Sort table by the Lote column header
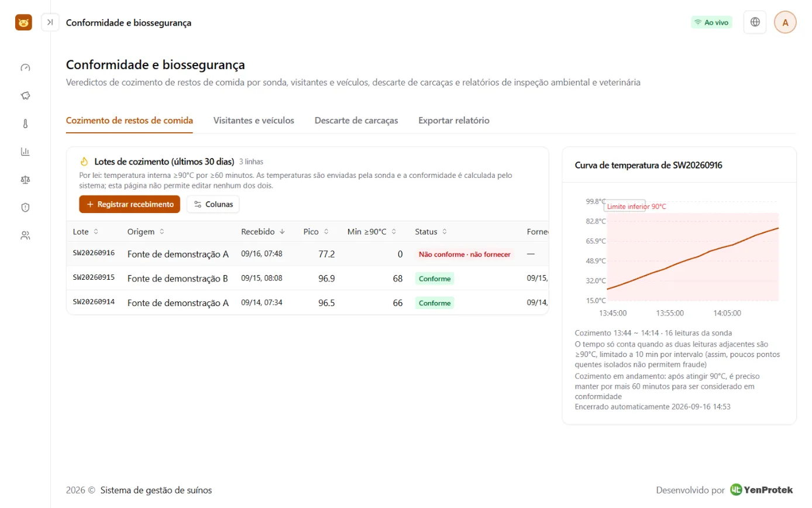This screenshot has height=508, width=812. [85, 232]
